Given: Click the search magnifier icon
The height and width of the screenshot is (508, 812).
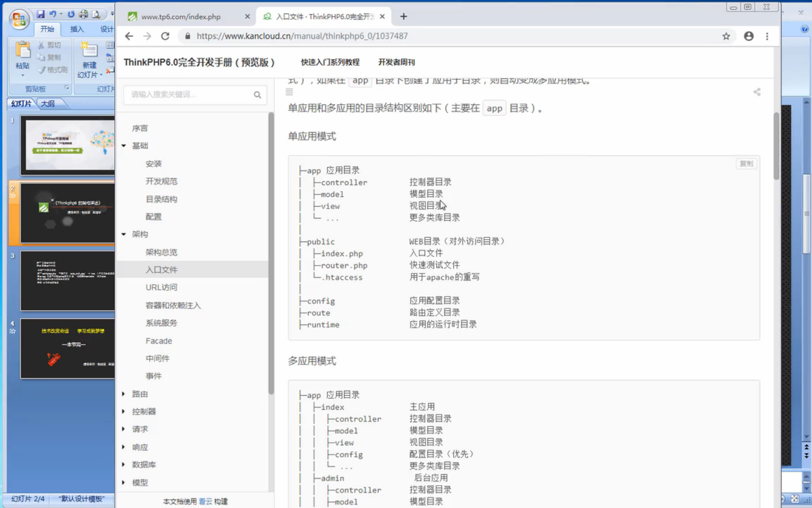Looking at the screenshot, I should [258, 95].
